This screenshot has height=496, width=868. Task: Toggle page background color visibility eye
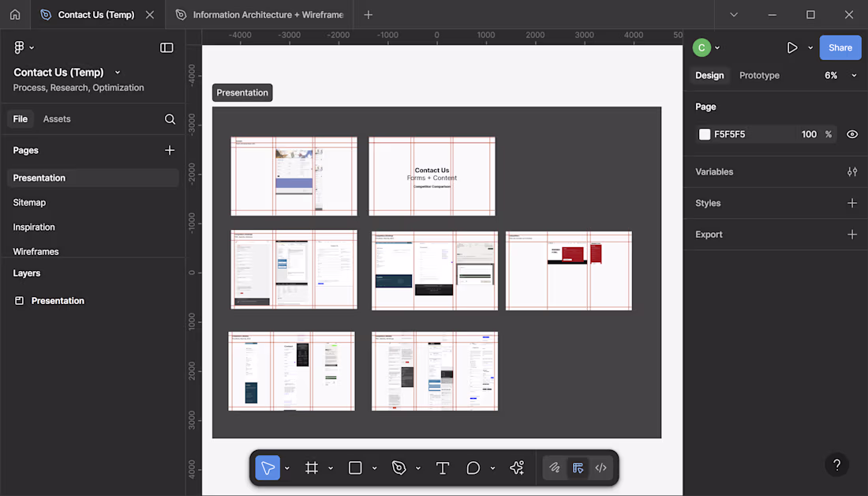coord(852,134)
